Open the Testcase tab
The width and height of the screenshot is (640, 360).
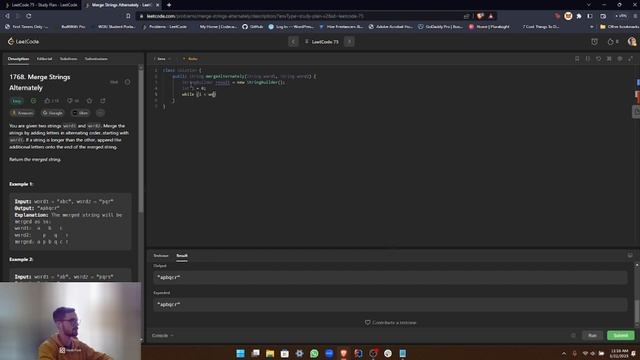click(x=161, y=256)
